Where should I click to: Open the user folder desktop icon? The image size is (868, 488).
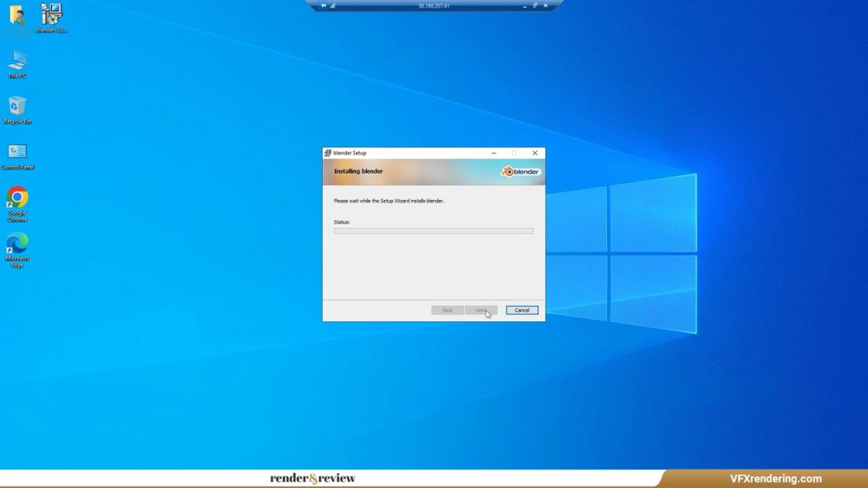[x=17, y=15]
